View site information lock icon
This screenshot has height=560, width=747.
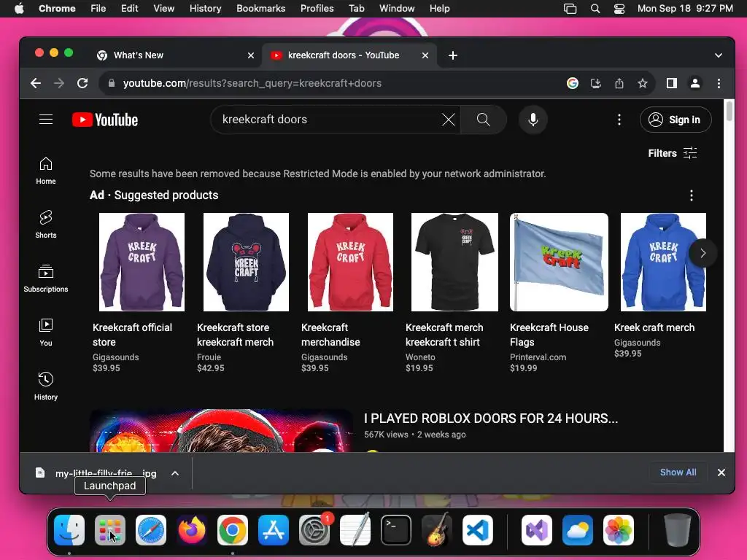[x=112, y=83]
